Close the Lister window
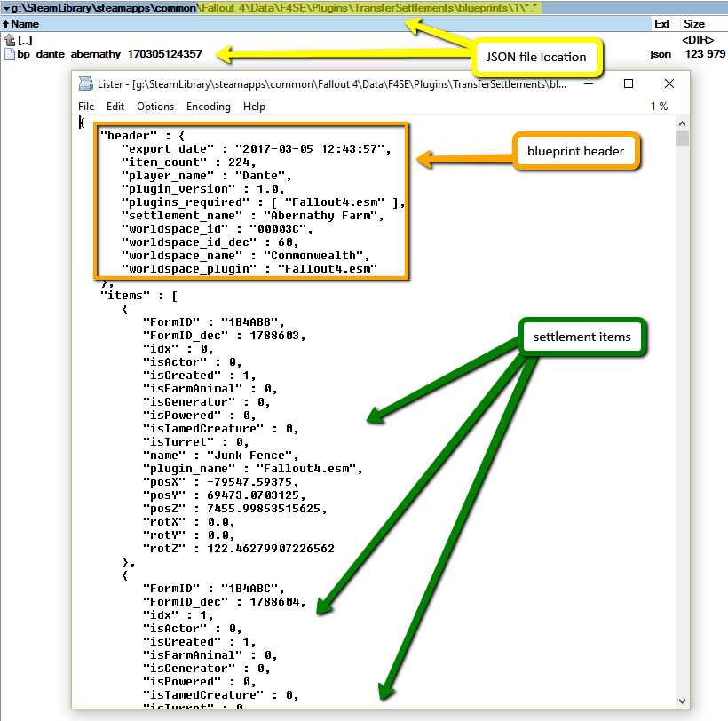This screenshot has height=721, width=728. point(669,83)
